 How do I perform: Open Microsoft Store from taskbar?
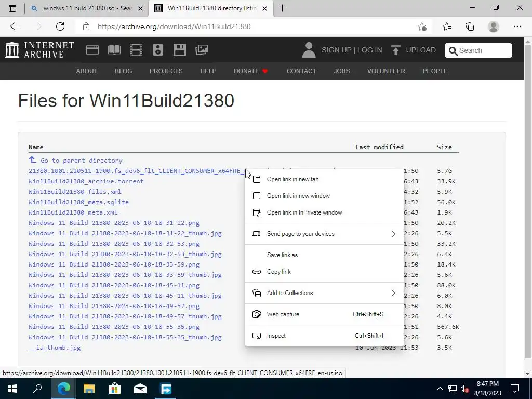point(115,389)
